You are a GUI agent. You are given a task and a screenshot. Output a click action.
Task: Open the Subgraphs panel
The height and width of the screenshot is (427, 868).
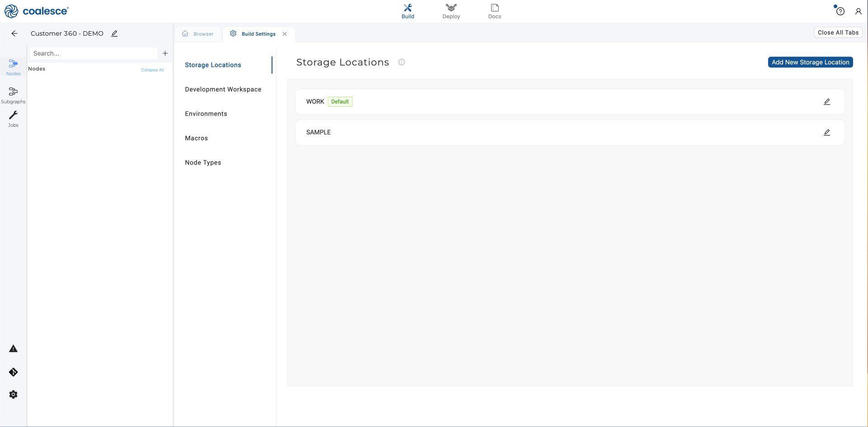(13, 95)
